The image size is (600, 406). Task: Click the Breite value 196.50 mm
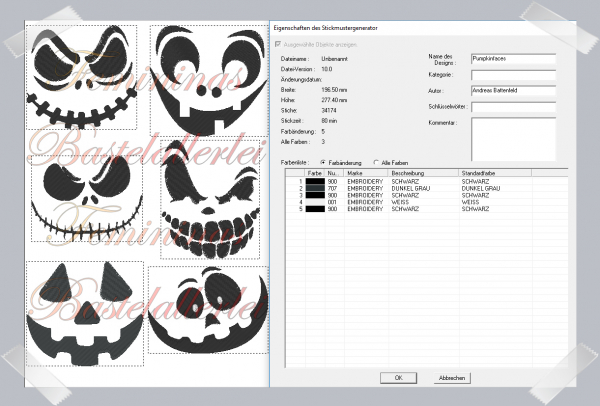click(x=334, y=90)
